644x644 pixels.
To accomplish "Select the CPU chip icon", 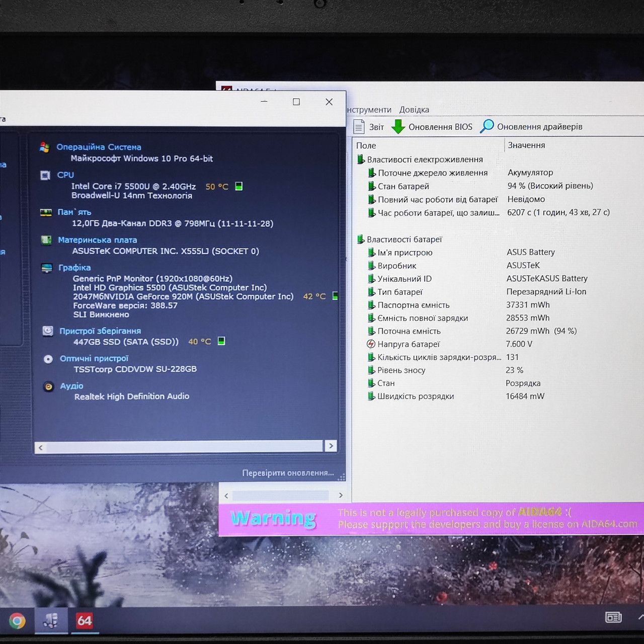I will [x=45, y=175].
